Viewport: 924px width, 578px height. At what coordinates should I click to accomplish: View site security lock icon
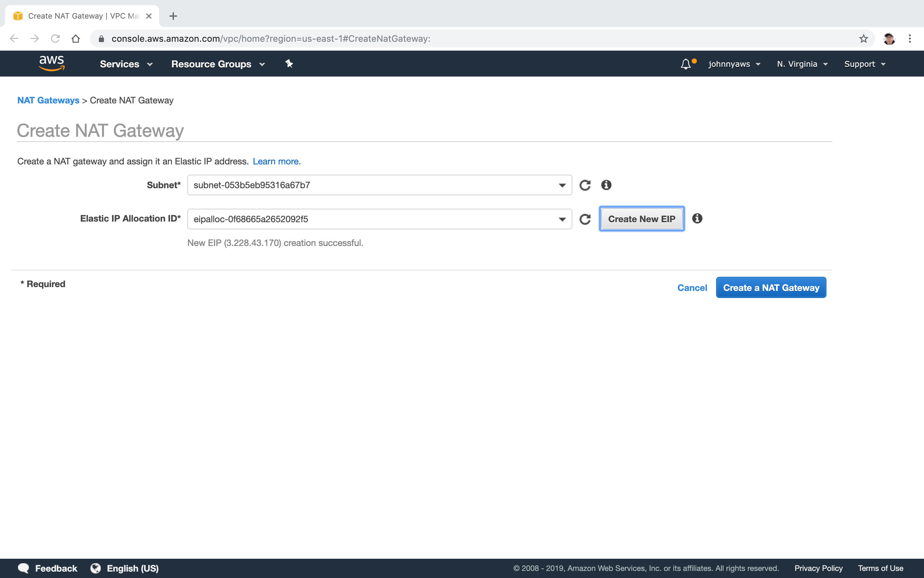pos(101,39)
